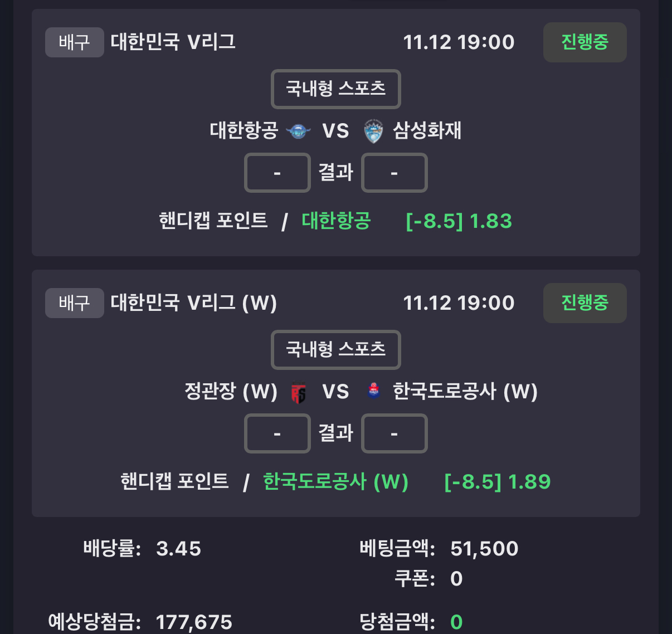Select green 한국도로공사 (W) handicap pick

(x=335, y=481)
